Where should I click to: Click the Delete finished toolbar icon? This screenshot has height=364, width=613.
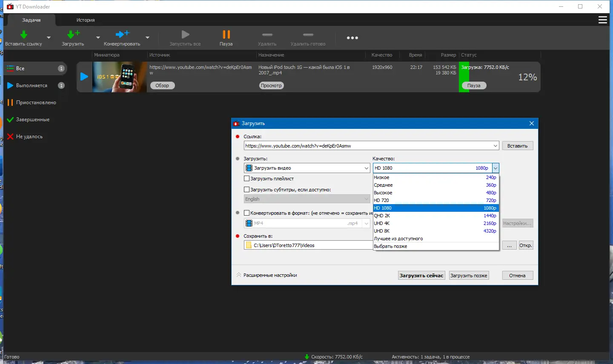tap(308, 34)
